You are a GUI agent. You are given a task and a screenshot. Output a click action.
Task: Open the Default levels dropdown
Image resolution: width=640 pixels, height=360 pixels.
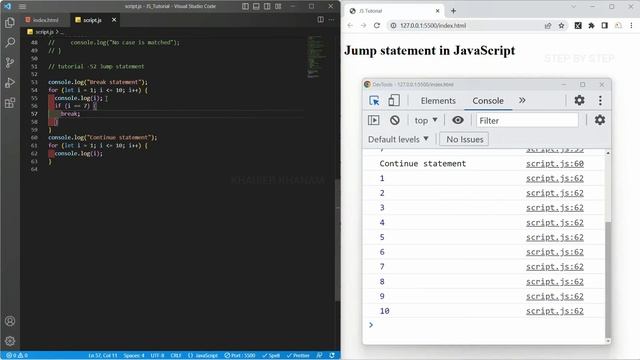pyautogui.click(x=398, y=139)
